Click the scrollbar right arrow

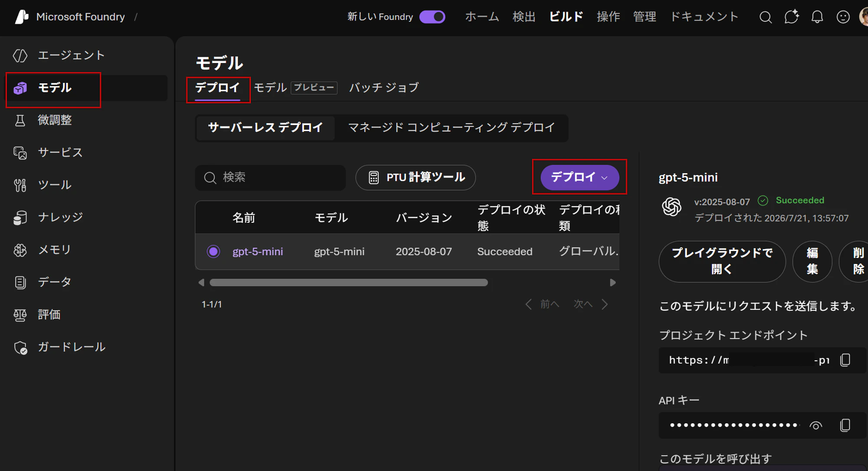(x=613, y=283)
